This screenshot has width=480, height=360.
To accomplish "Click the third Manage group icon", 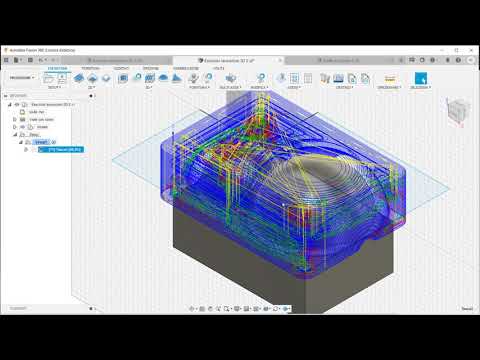I will (x=352, y=79).
